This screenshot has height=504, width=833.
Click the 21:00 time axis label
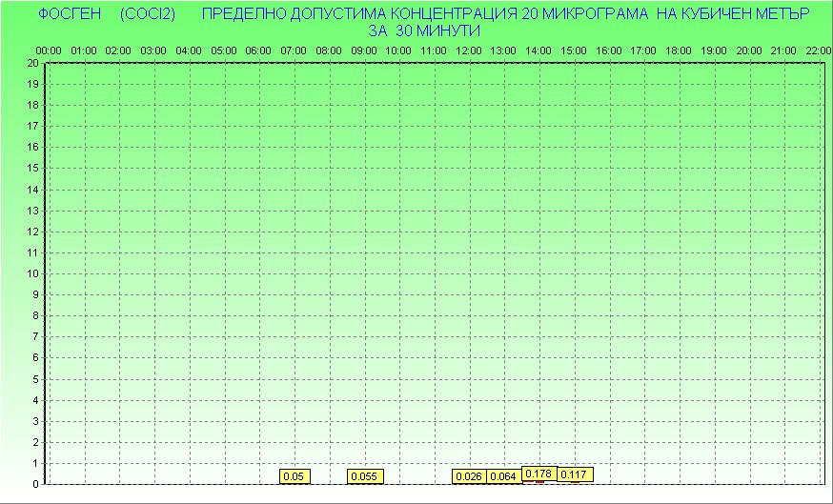click(783, 51)
